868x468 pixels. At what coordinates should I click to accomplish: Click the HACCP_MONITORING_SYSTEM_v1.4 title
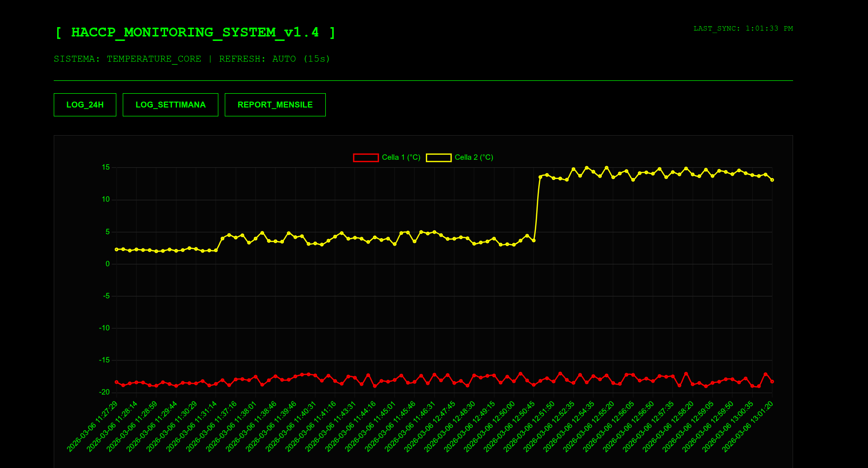195,33
